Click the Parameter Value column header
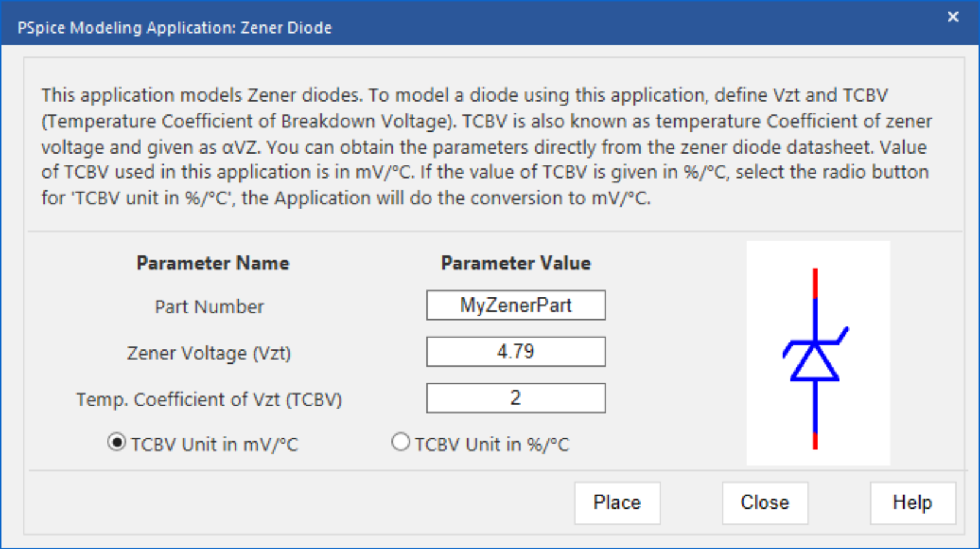This screenshot has width=980, height=549. [516, 263]
